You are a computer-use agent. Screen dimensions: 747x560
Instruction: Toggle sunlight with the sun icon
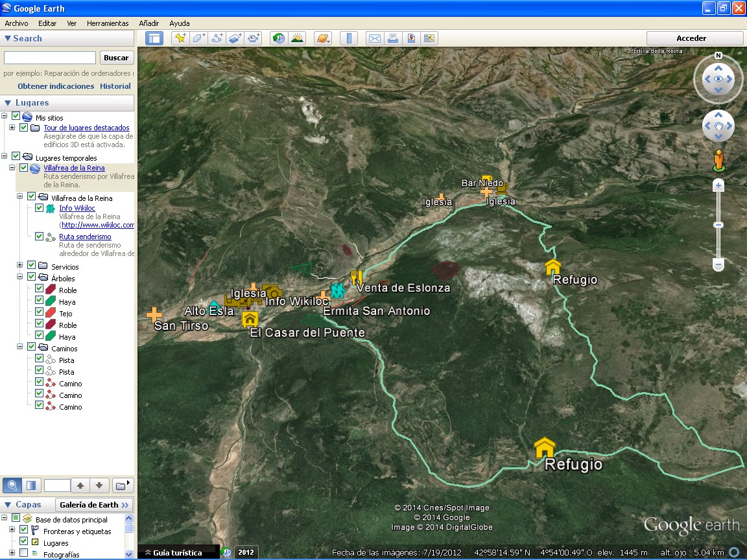[x=297, y=38]
